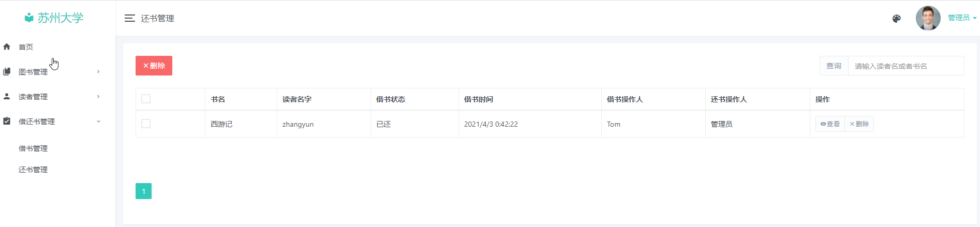Image resolution: width=980 pixels, height=227 pixels.
Task: Click the 图书管理 books icon
Action: (7, 71)
